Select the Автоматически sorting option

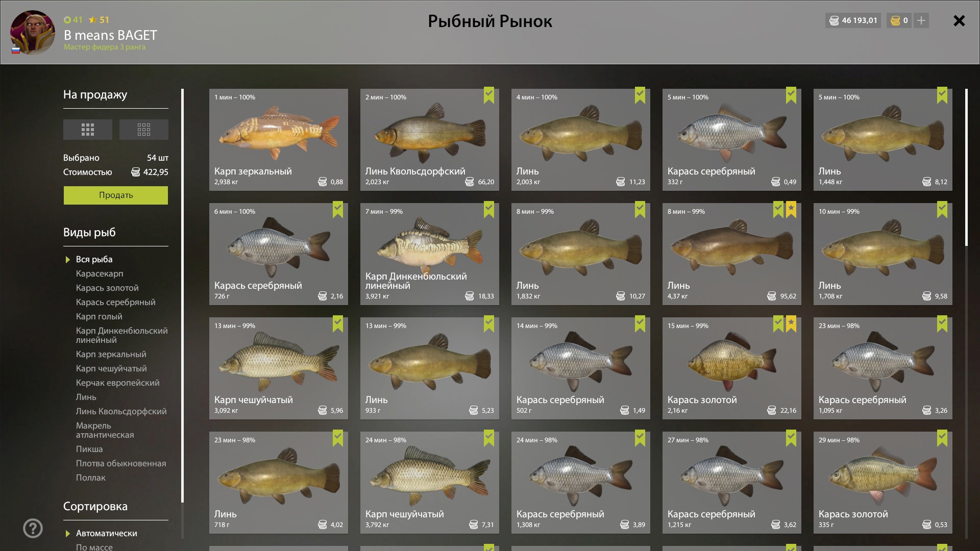click(x=107, y=533)
